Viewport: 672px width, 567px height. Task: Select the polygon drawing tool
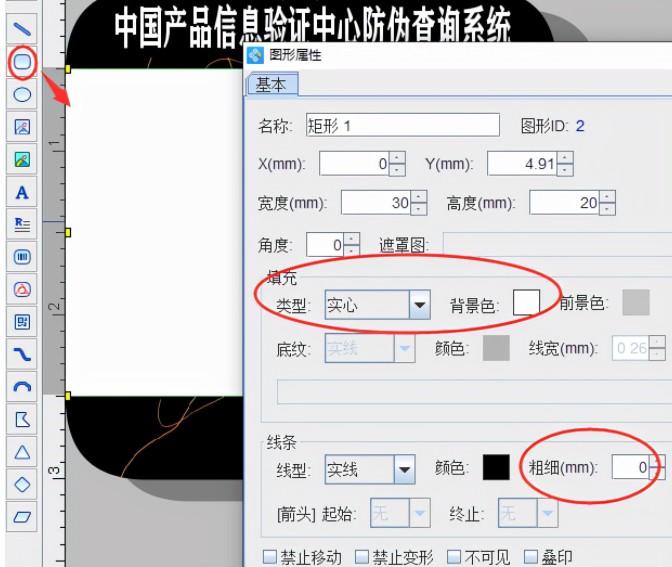click(22, 420)
